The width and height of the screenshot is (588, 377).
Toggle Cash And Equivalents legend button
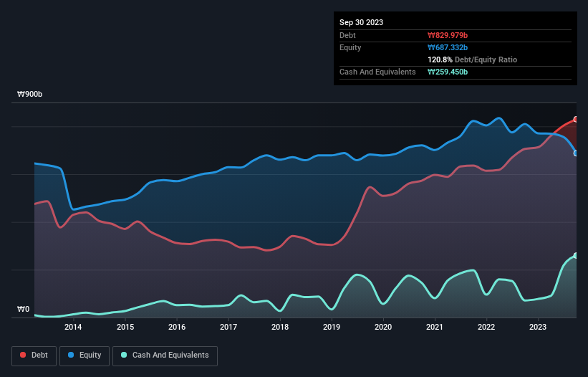[165, 355]
